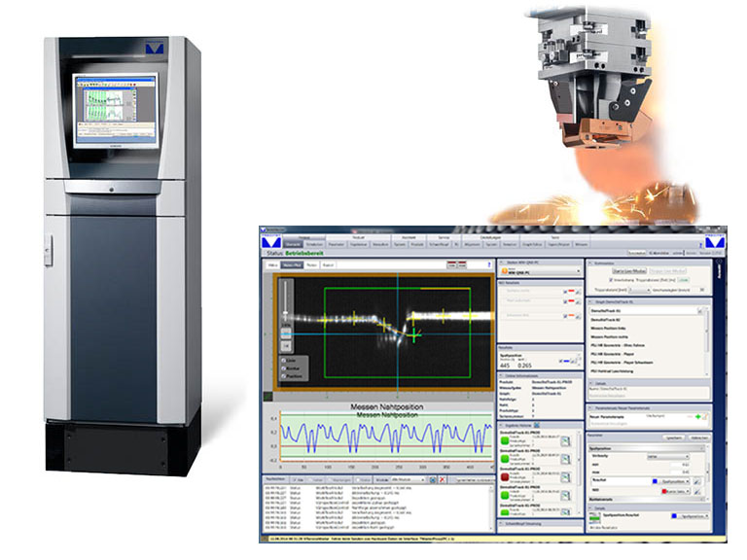This screenshot has width=747, height=560.
Task: Toggle the checkbox right of 'Alle' in log bar
Action: pos(310,479)
